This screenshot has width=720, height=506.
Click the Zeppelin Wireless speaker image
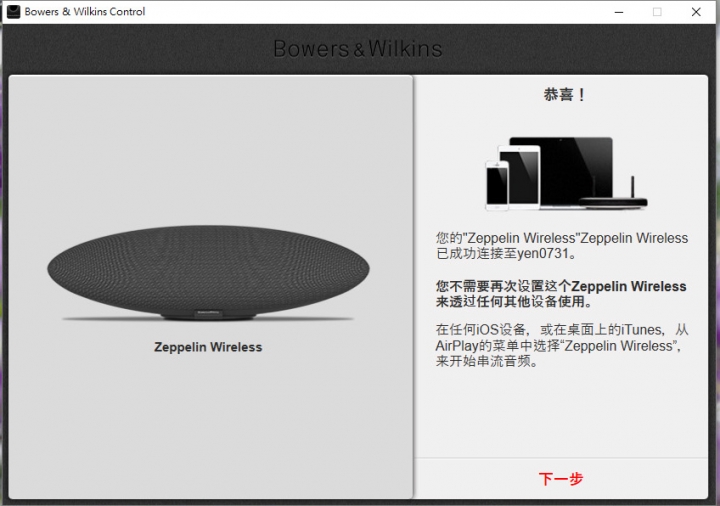coord(208,273)
